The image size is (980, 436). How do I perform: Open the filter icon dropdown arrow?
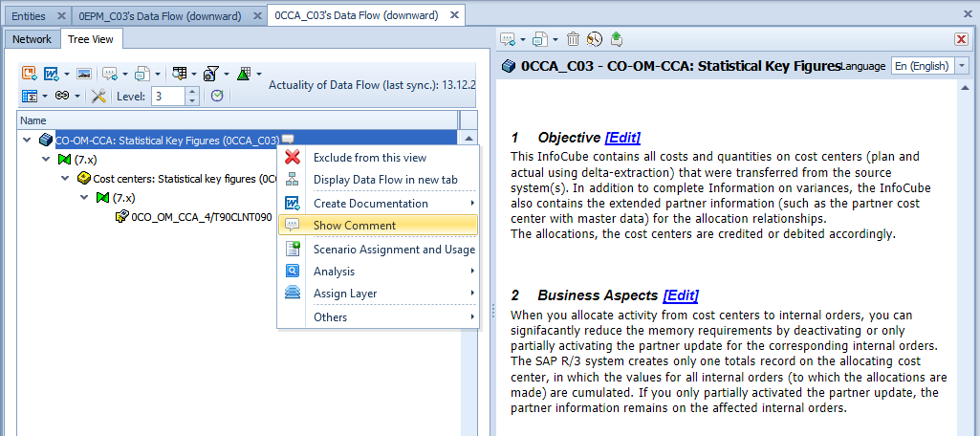click(226, 74)
